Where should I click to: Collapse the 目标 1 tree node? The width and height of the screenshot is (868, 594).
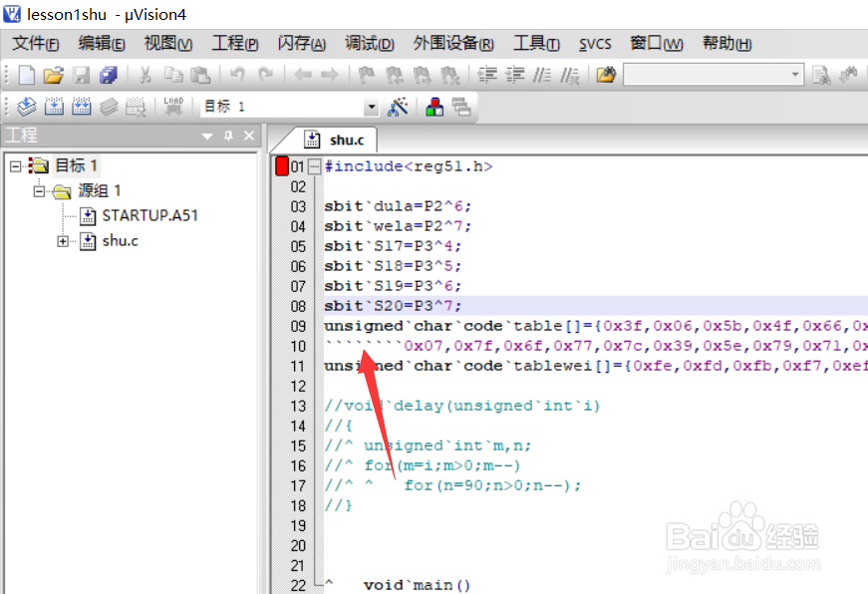16,165
